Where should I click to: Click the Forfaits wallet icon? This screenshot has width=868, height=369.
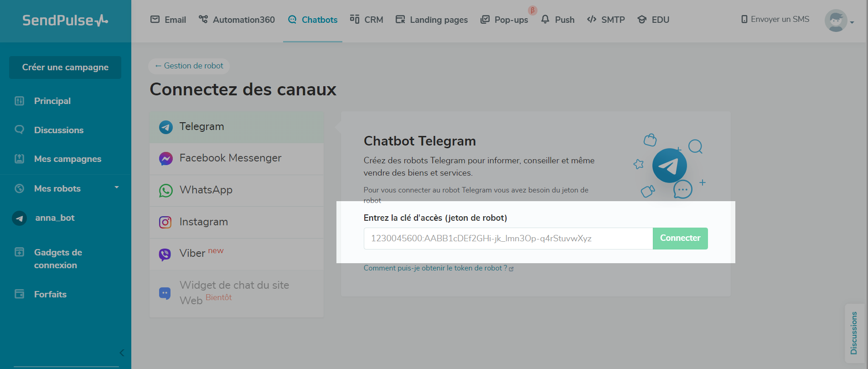click(19, 294)
